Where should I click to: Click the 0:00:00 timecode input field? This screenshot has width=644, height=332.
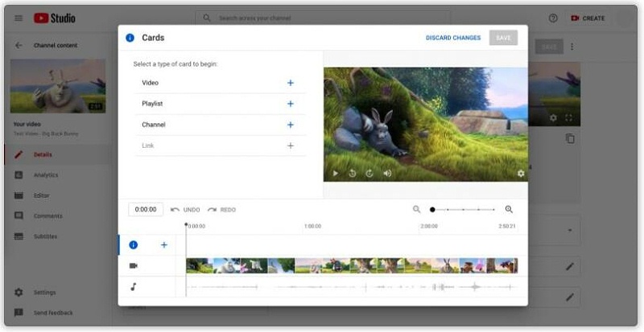tap(146, 210)
